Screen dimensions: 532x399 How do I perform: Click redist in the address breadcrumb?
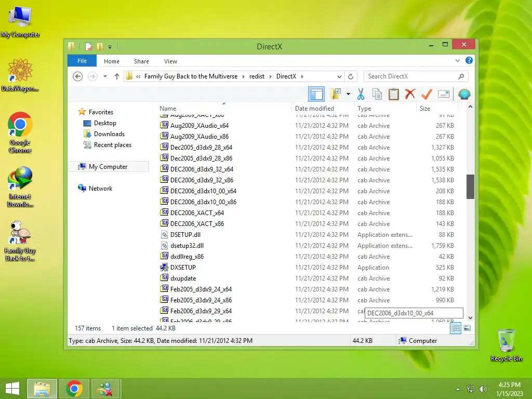point(257,76)
